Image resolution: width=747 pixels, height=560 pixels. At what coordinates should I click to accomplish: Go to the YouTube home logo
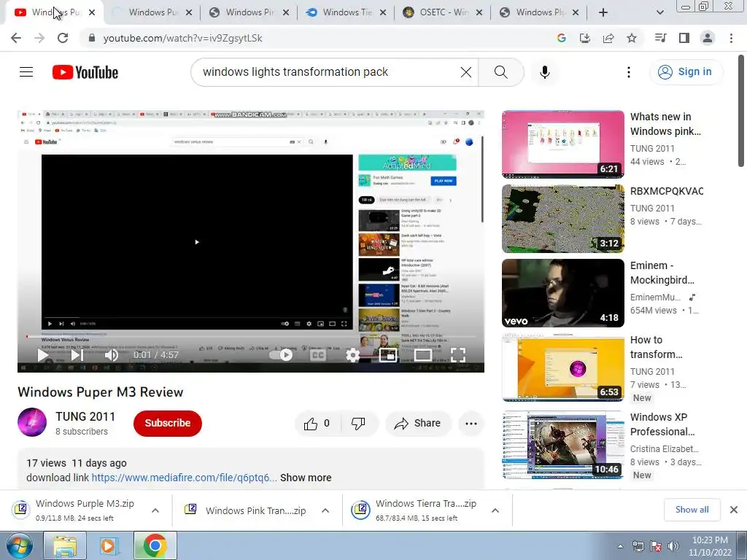click(x=85, y=72)
